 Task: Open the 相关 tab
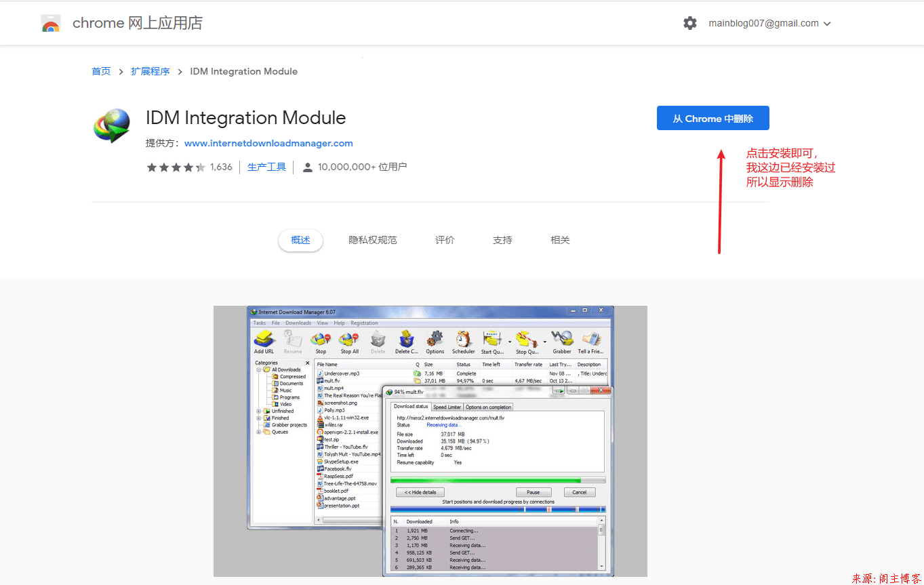560,240
